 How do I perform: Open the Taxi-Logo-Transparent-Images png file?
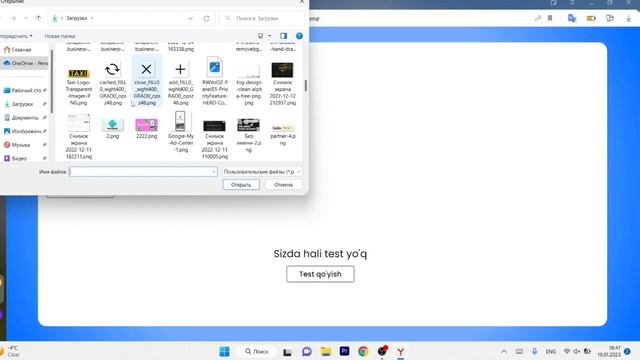[78, 86]
